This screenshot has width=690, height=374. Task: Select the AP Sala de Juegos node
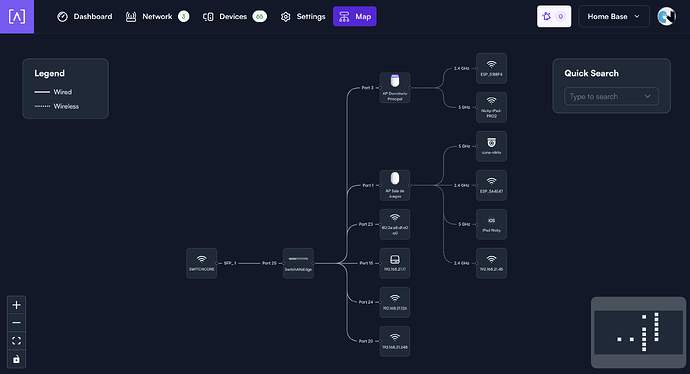(x=395, y=185)
